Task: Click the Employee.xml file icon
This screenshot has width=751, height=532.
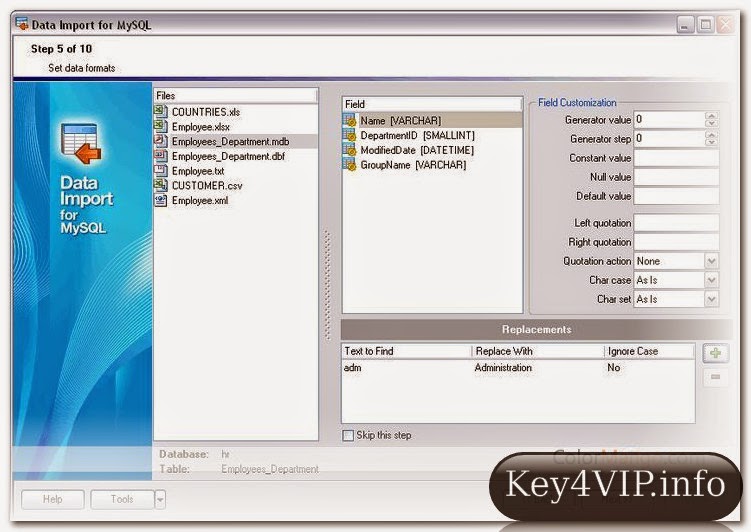Action: 160,200
